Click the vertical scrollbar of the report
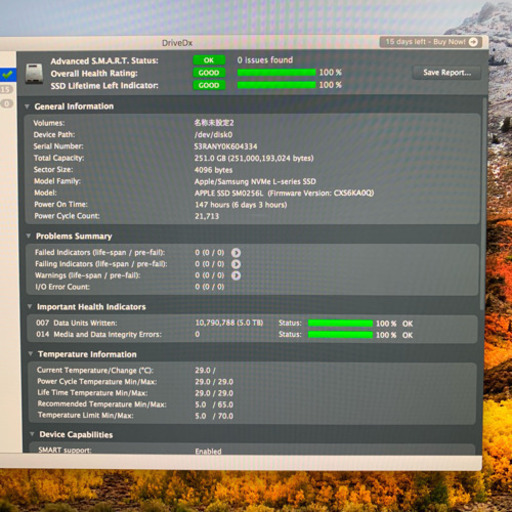The height and width of the screenshot is (512, 512). 483,203
